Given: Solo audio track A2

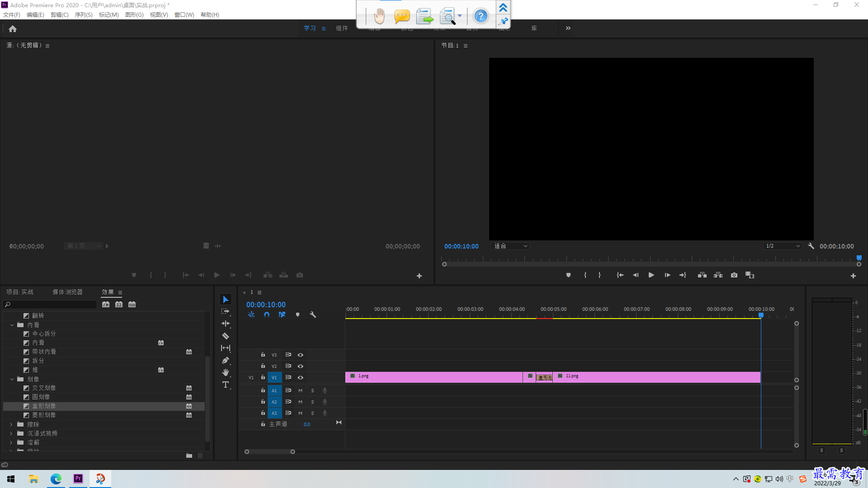Looking at the screenshot, I should tap(312, 402).
